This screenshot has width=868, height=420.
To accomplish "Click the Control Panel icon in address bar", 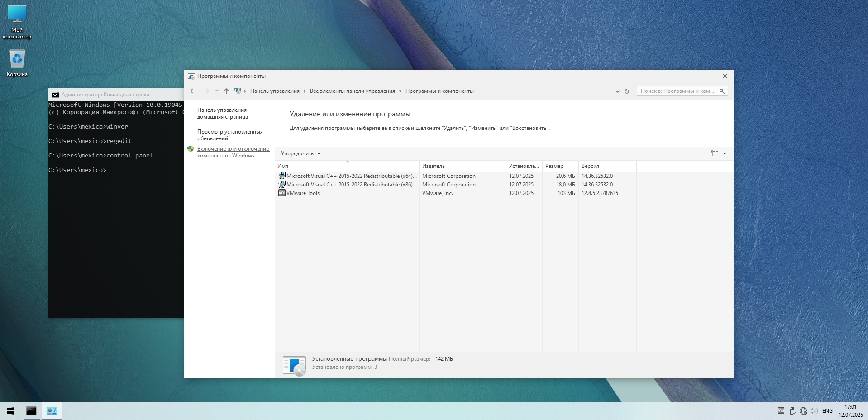I will (x=237, y=91).
